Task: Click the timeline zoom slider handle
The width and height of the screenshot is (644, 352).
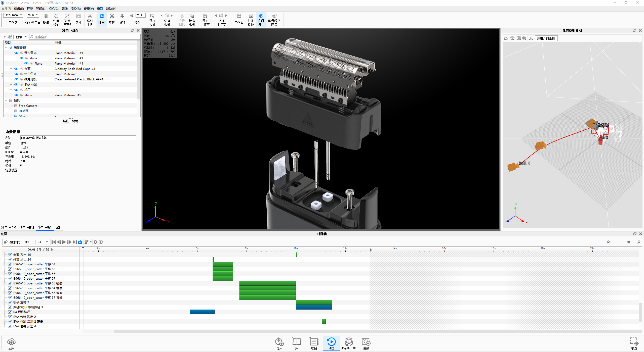Action: coord(628,242)
